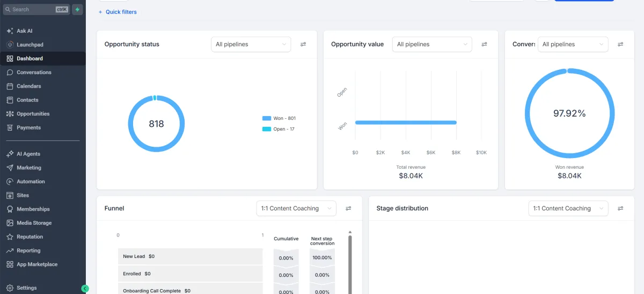644x294 pixels.
Task: Expand the Opportunity status All pipelines dropdown
Action: coord(251,45)
